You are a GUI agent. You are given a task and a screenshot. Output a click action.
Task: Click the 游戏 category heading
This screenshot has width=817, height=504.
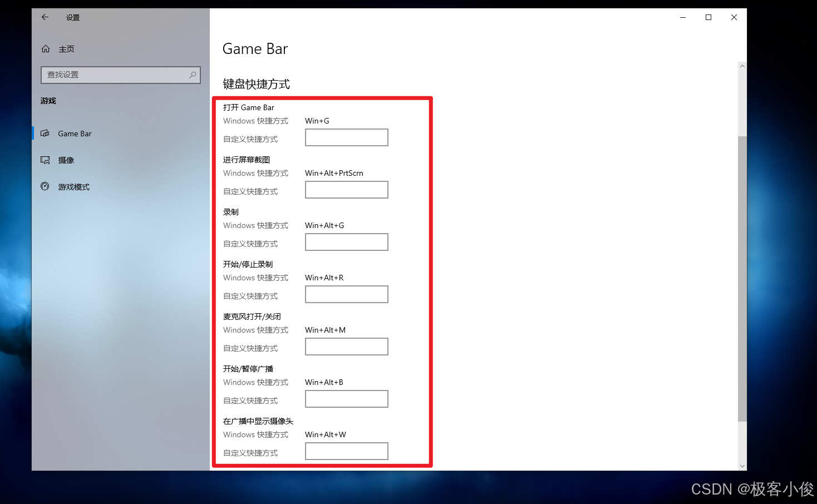48,101
